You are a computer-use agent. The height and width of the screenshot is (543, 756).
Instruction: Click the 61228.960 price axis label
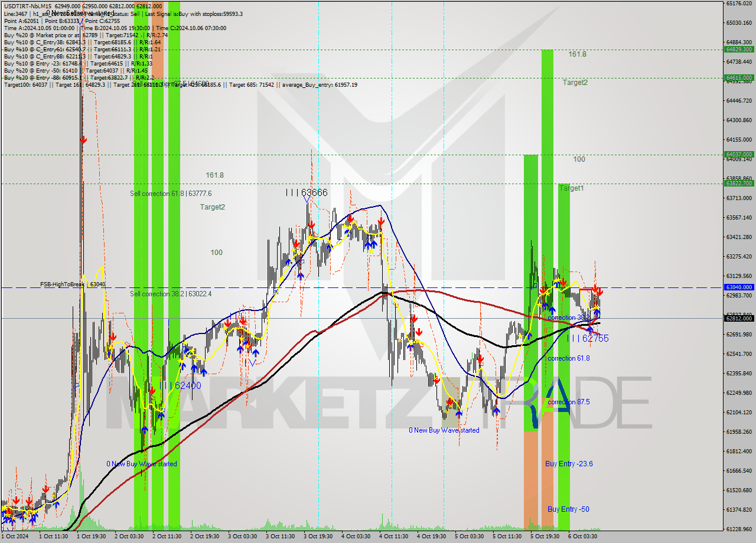coord(739,529)
